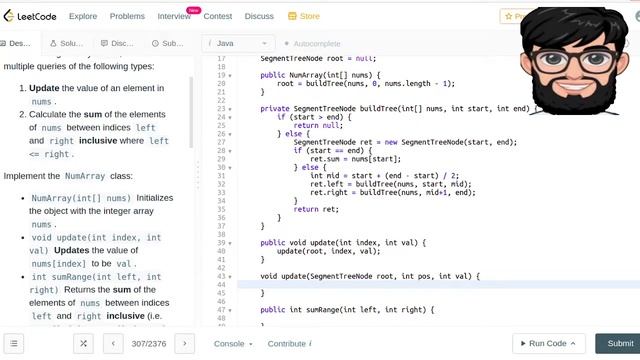Switch to the Solution tab
The image size is (640, 360).
point(67,43)
